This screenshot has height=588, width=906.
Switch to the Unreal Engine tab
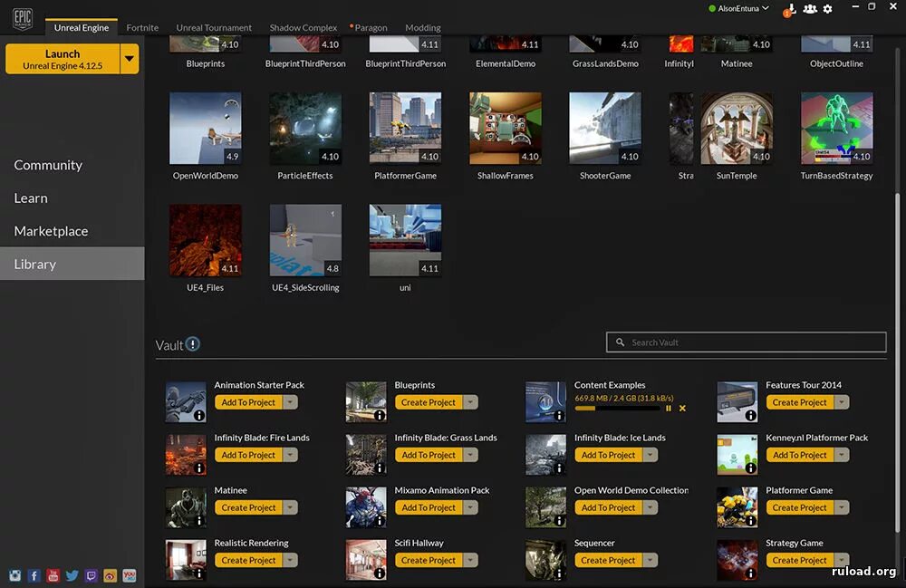pyautogui.click(x=82, y=27)
